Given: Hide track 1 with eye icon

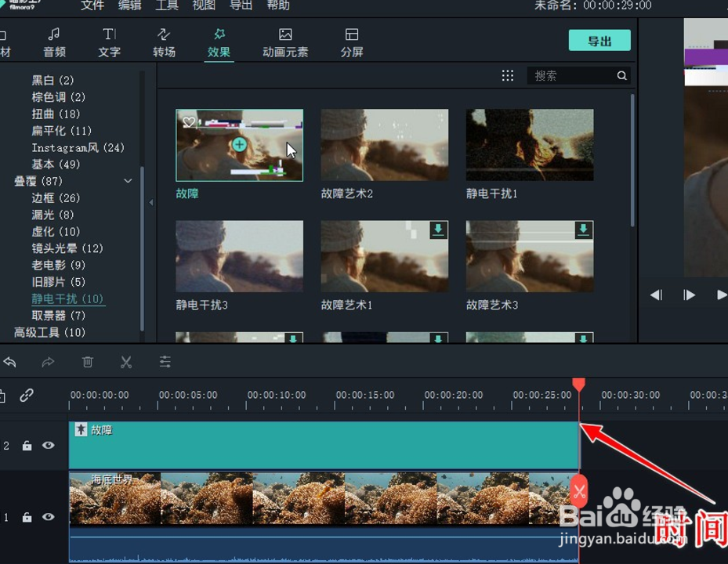Looking at the screenshot, I should (49, 517).
